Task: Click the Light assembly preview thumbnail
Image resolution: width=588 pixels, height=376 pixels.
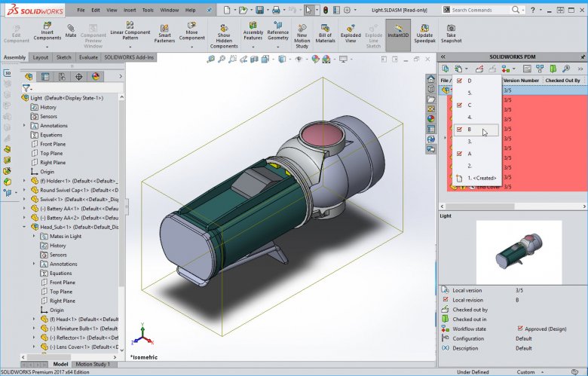Action: pyautogui.click(x=519, y=252)
